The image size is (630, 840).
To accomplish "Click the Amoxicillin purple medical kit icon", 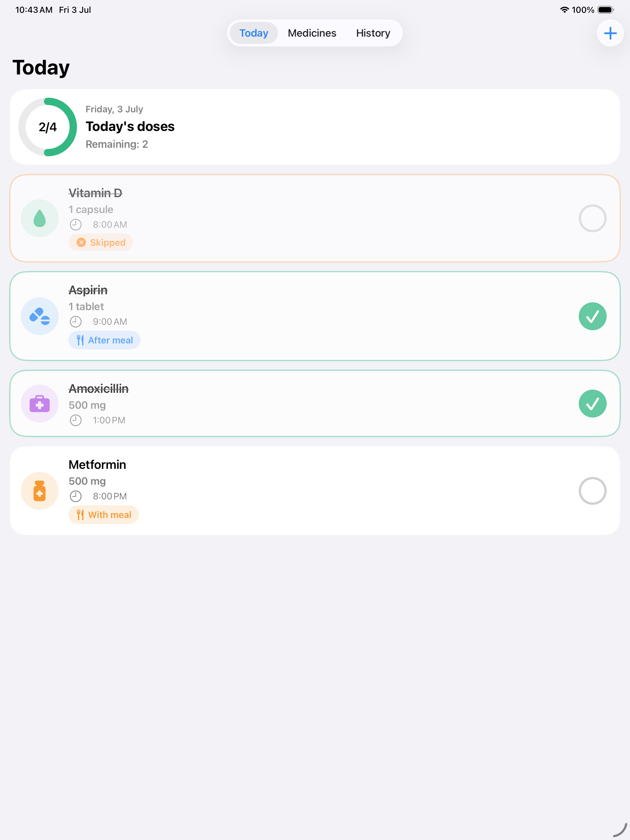I will [39, 403].
